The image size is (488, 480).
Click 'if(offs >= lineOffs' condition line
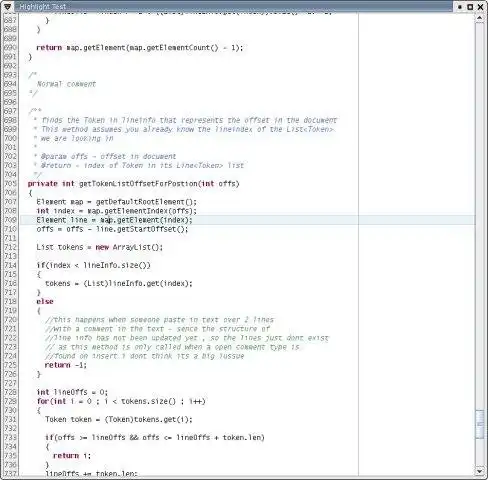155,437
